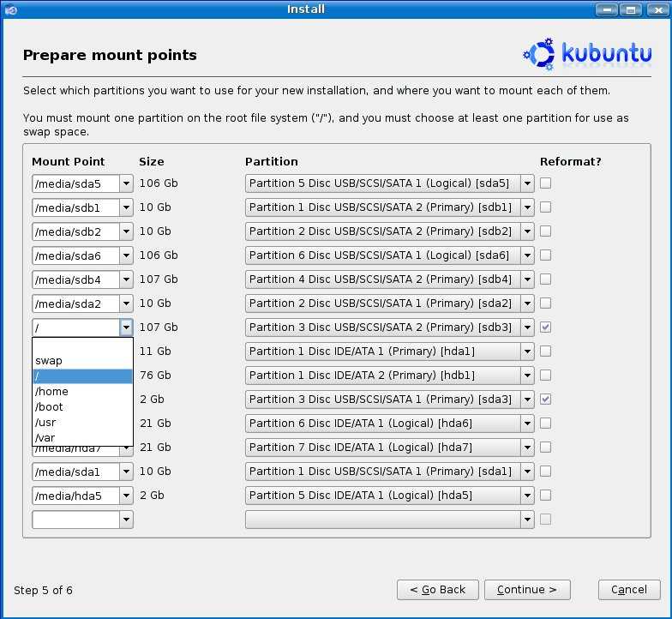Collapse the open root mount point dropdown arrow
672x619 pixels.
(126, 327)
